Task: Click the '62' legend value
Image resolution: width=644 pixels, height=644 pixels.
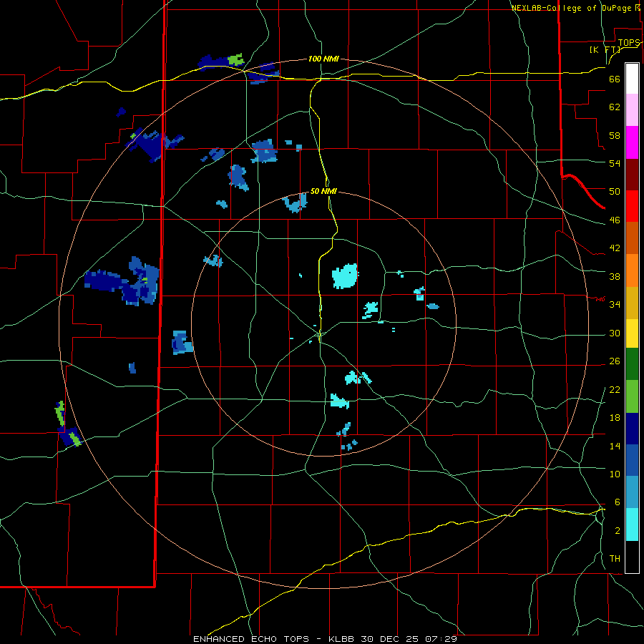Action: 615,107
